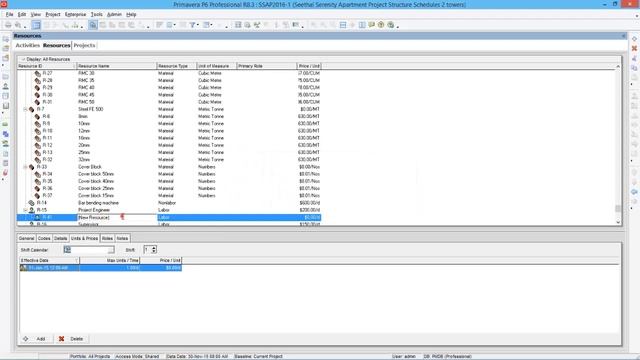Collapse the R-33 Cover Block group

[x=25, y=167]
